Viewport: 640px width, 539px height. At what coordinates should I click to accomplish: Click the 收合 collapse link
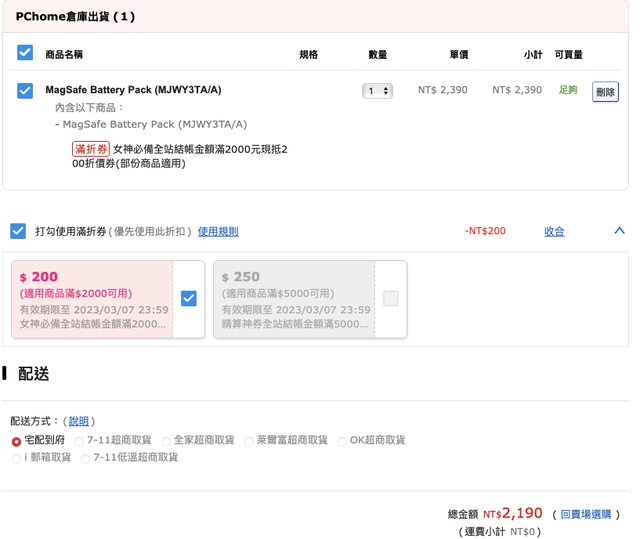(x=554, y=231)
